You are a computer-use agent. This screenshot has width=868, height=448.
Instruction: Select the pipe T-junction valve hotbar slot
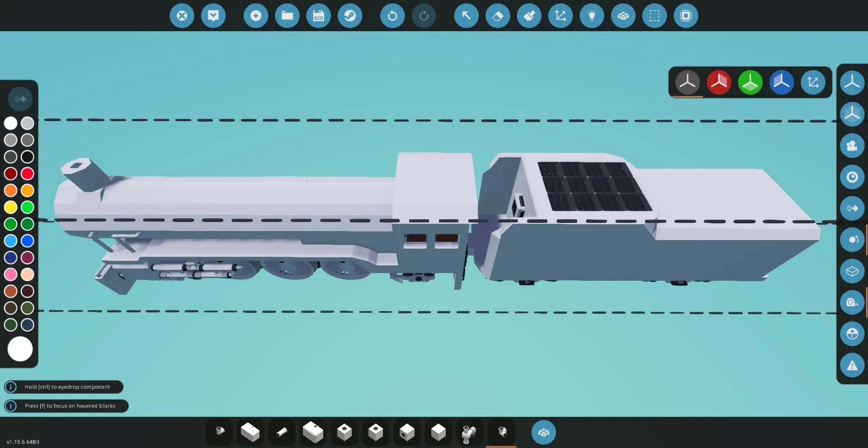pos(469,433)
